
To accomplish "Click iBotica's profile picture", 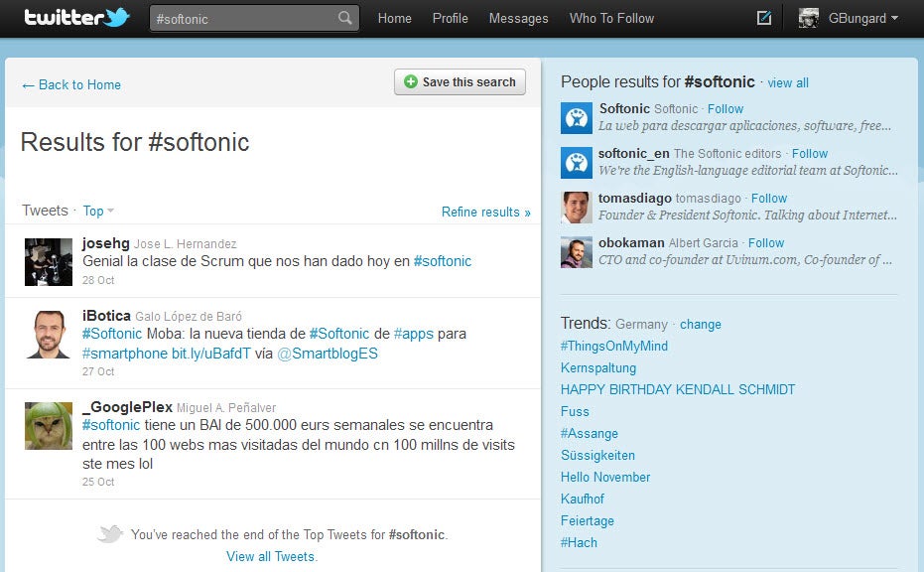I will (x=49, y=334).
